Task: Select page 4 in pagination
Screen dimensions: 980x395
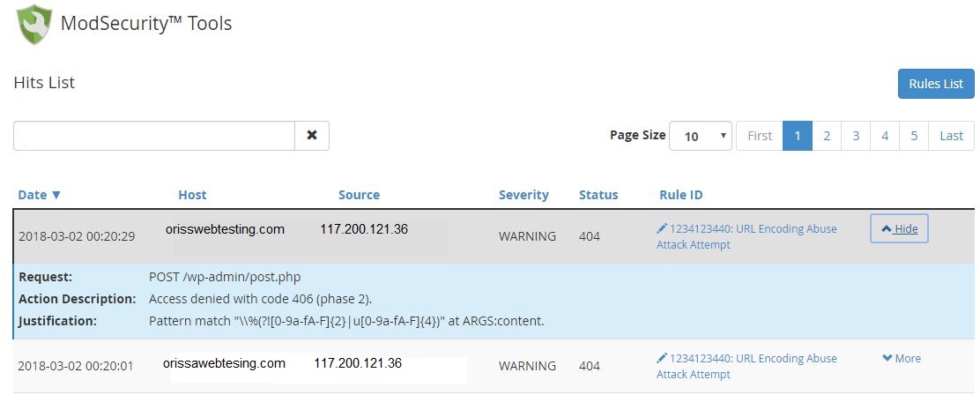Action: click(x=885, y=136)
